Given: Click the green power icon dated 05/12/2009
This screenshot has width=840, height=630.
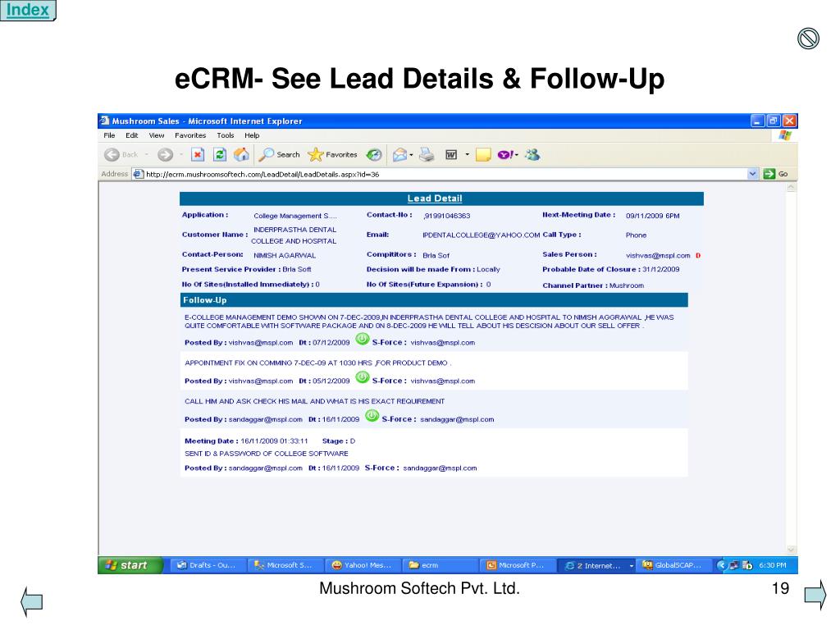Looking at the screenshot, I should (x=362, y=377).
